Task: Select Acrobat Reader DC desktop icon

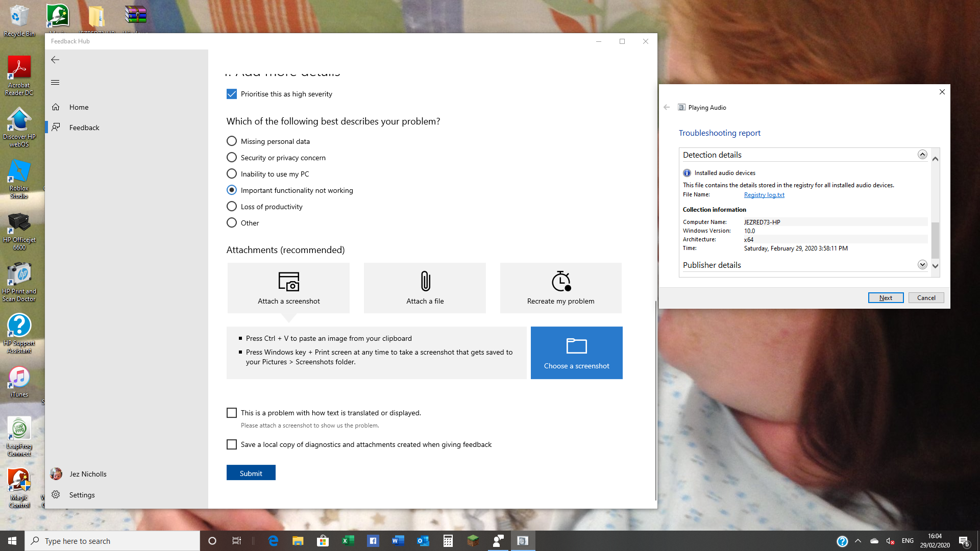Action: click(19, 76)
